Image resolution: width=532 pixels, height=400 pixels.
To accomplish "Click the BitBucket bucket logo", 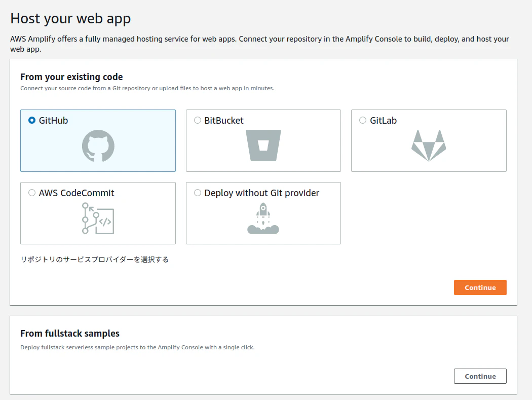I will pyautogui.click(x=263, y=146).
